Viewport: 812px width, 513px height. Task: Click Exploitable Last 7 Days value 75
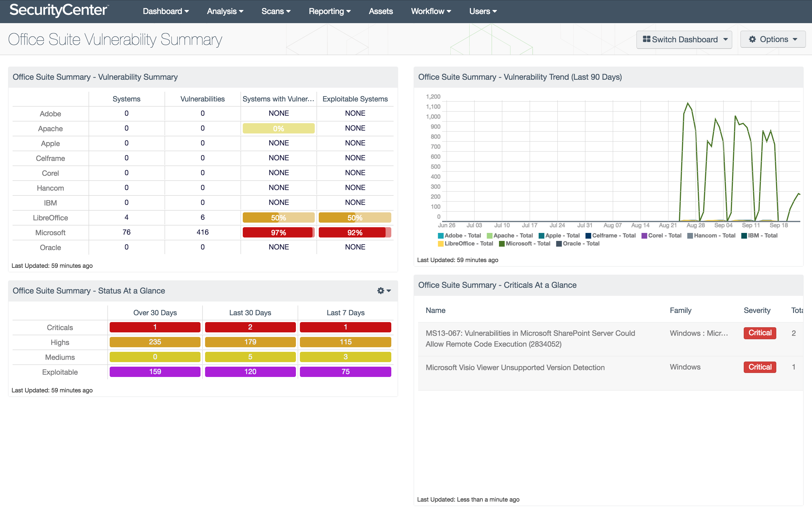pyautogui.click(x=345, y=372)
